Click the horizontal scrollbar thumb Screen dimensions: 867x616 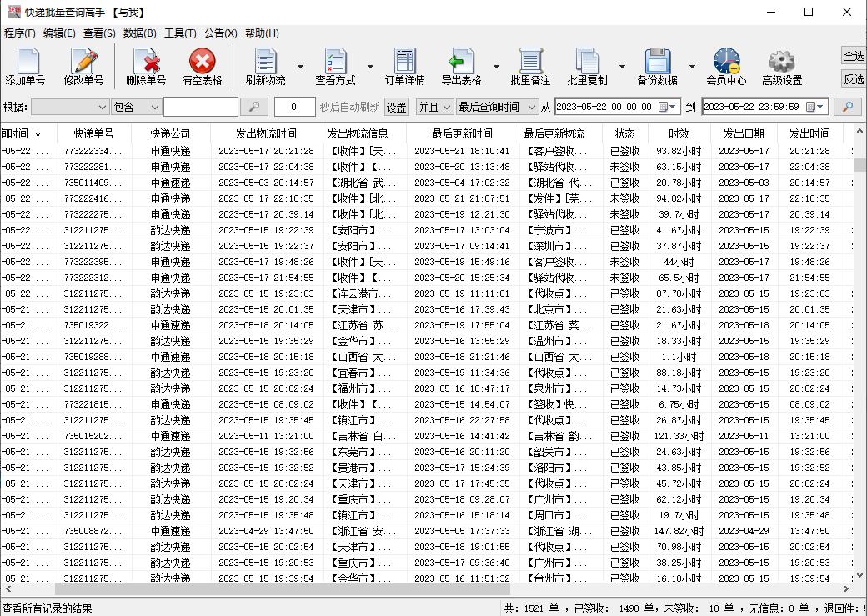[x=283, y=589]
